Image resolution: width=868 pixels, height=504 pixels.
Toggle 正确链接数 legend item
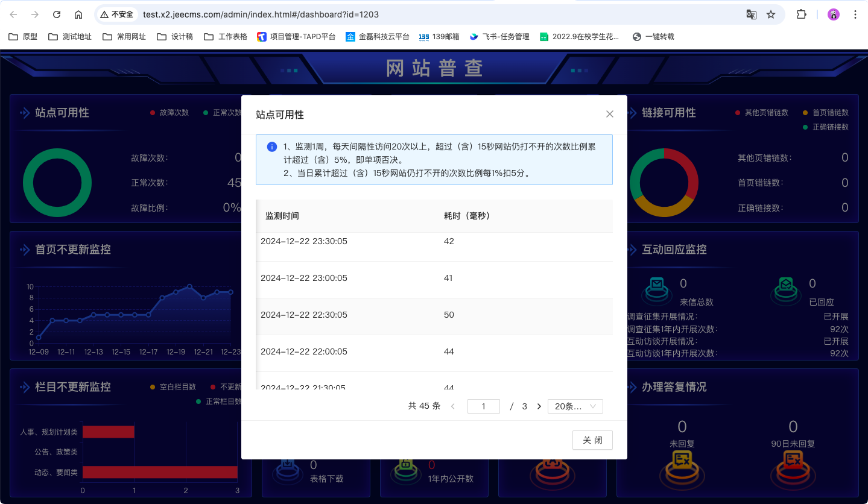825,127
